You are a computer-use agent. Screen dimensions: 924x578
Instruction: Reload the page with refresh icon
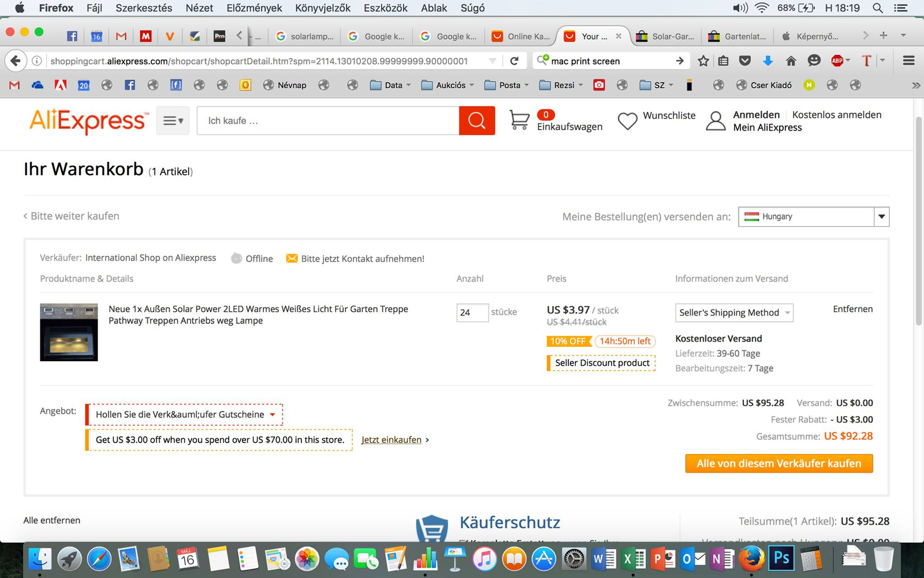[514, 61]
